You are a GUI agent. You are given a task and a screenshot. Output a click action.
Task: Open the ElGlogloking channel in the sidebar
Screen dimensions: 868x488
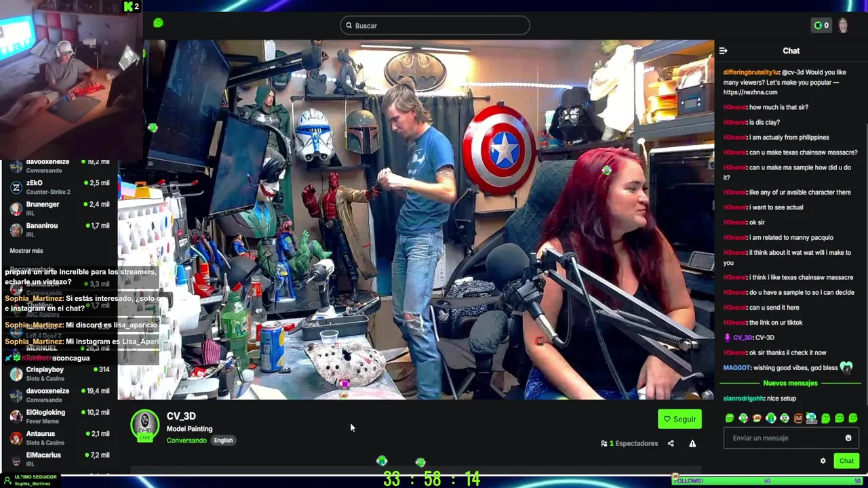tap(60, 416)
